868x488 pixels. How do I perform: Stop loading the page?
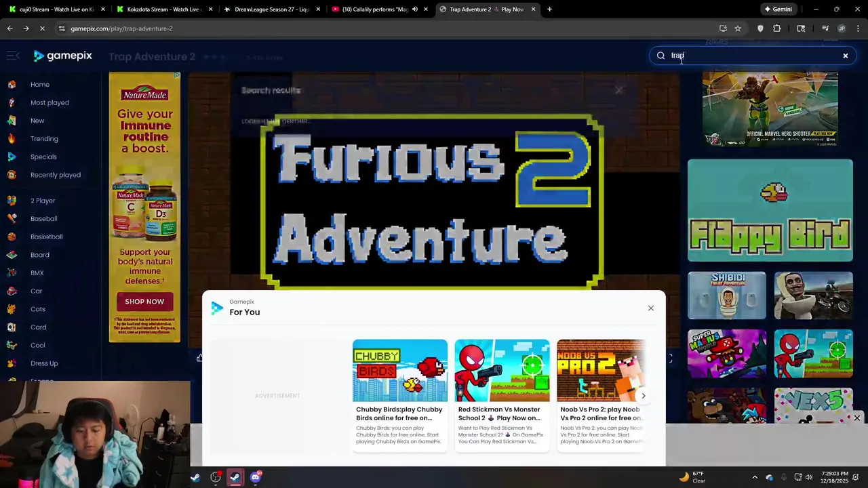42,28
